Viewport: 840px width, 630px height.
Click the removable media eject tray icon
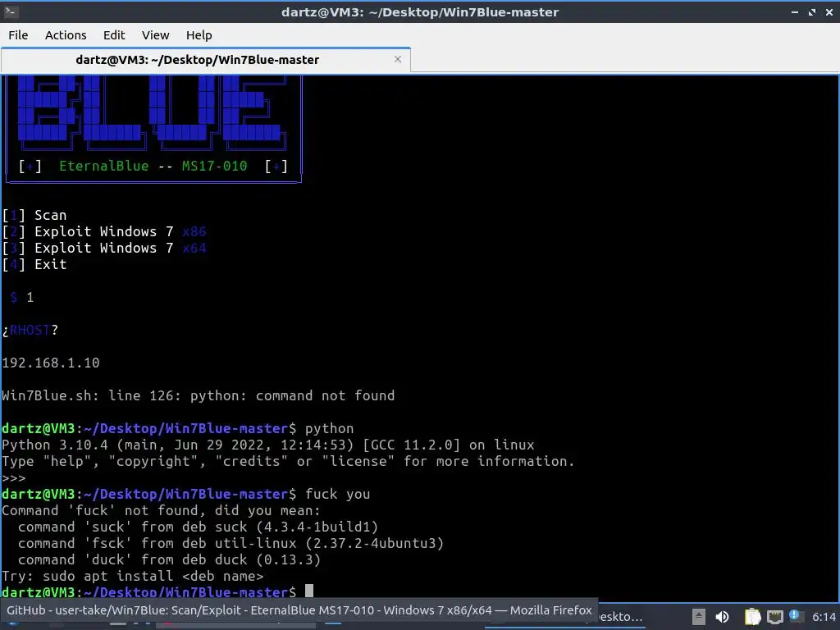tap(699, 617)
